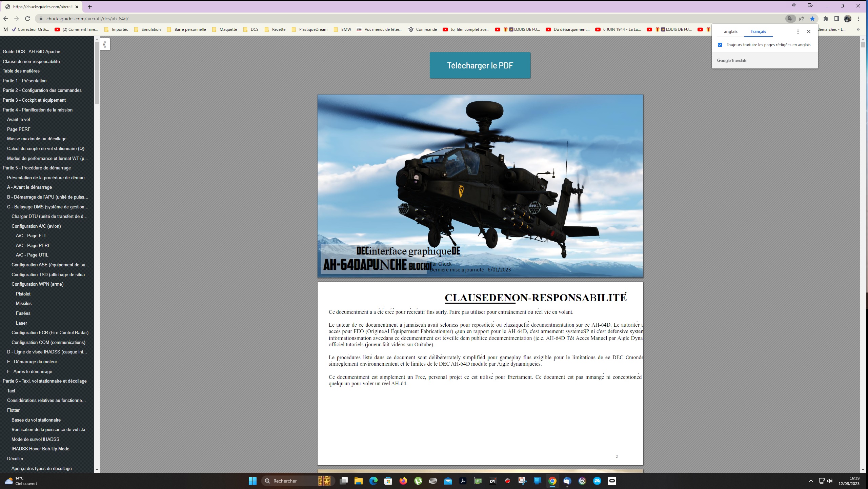Image resolution: width=868 pixels, height=489 pixels.
Task: Open a new browser tab with plus icon
Action: point(89,7)
